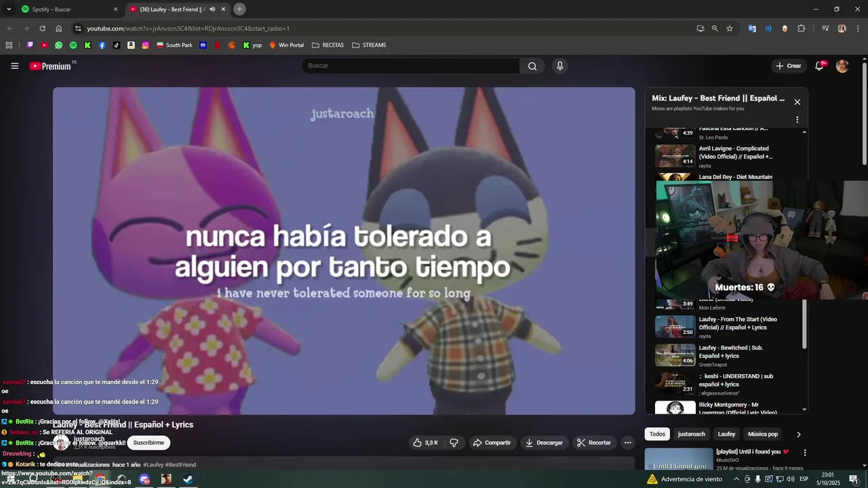This screenshot has height=488, width=868.
Task: Open the Win Portal bookmark
Action: [x=286, y=45]
